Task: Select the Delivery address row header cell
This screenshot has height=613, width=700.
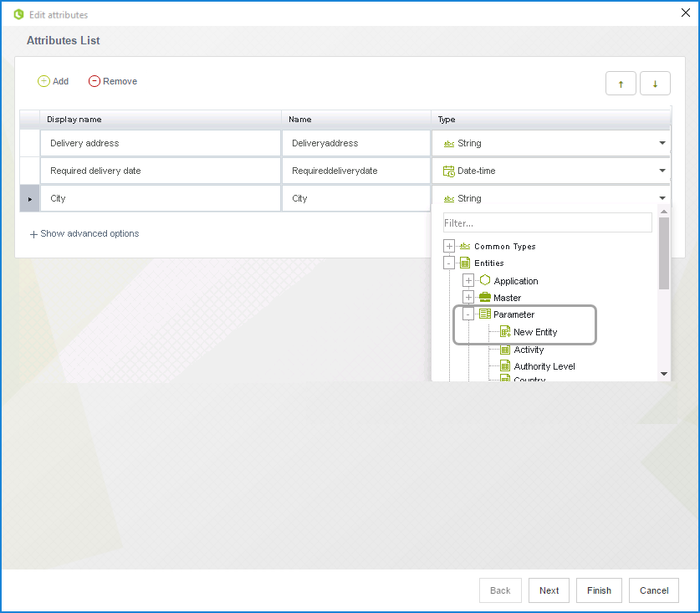Action: [30, 143]
